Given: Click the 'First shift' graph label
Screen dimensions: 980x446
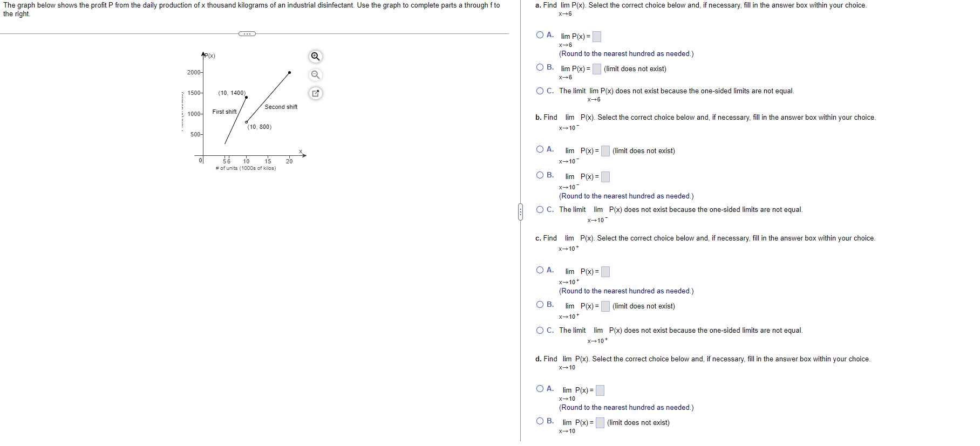Looking at the screenshot, I should (x=224, y=112).
